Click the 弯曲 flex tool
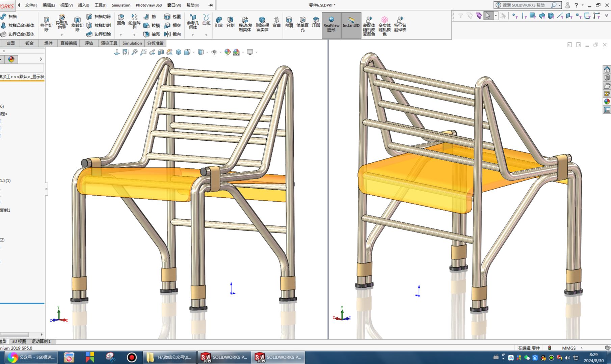Viewport: 611px width, 364px height. pyautogui.click(x=276, y=22)
